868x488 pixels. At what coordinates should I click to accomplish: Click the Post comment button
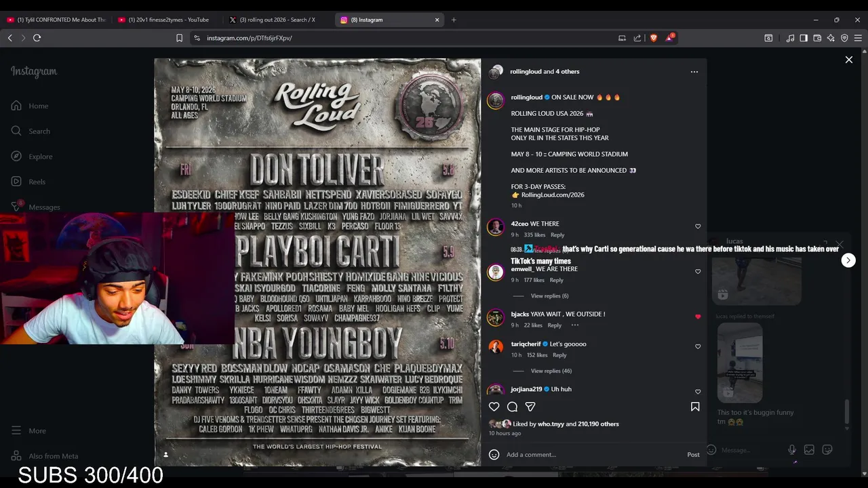point(693,455)
